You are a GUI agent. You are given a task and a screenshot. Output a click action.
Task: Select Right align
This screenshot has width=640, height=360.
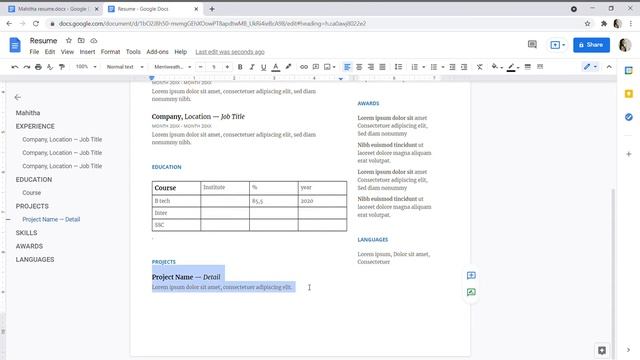click(371, 67)
